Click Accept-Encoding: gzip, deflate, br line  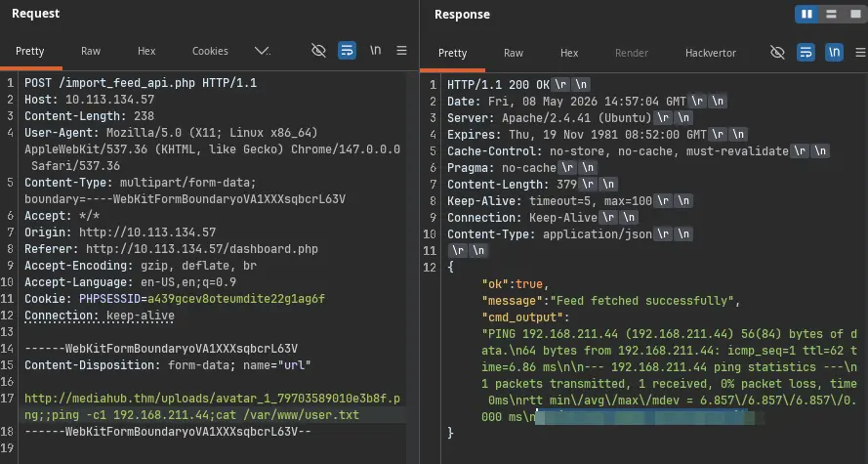coord(141,266)
